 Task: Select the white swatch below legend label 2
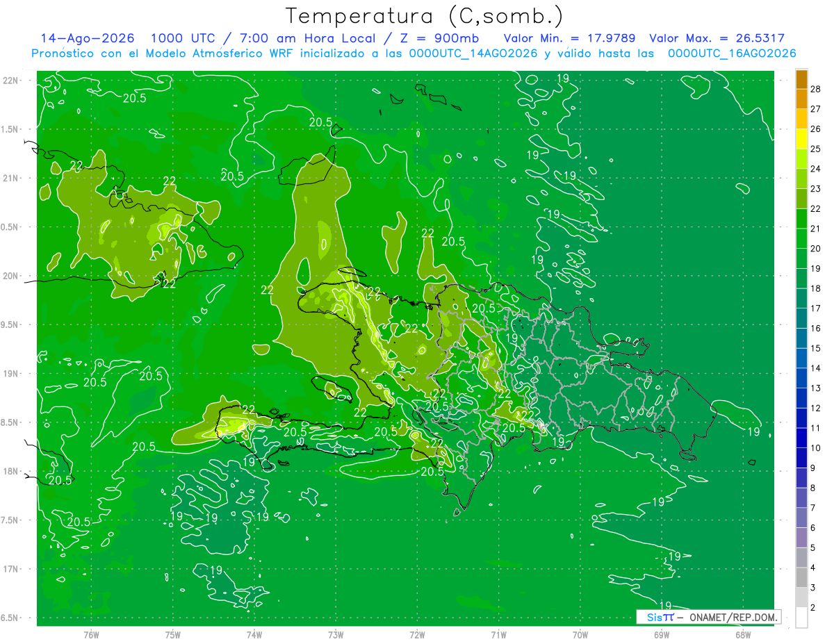pyautogui.click(x=801, y=618)
